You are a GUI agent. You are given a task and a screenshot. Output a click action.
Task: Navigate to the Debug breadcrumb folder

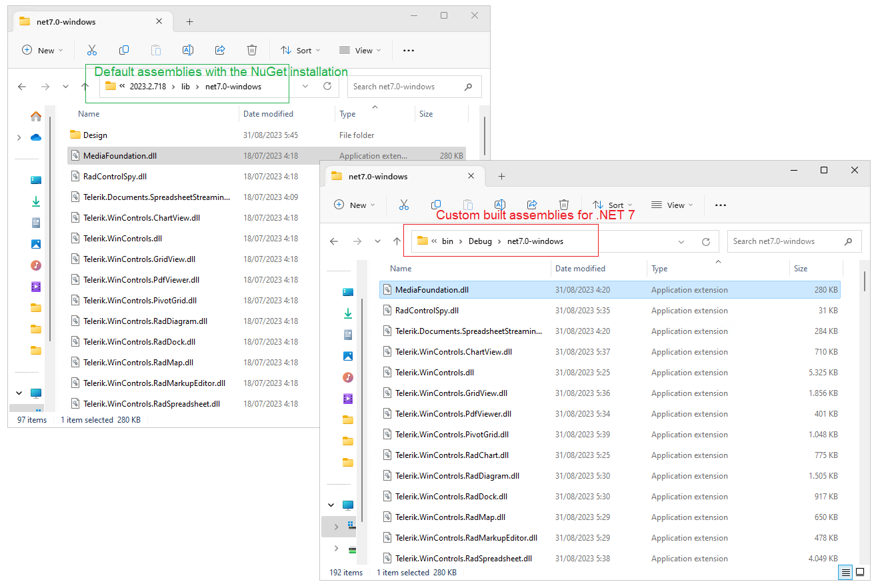(480, 241)
